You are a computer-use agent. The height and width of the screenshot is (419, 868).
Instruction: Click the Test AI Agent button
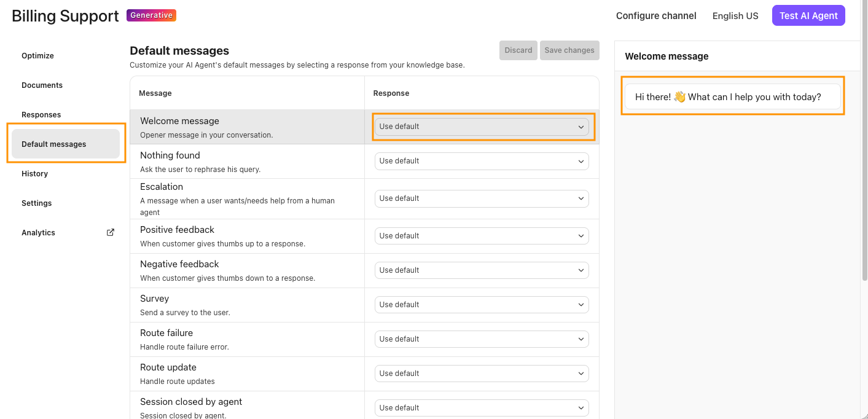pos(808,16)
